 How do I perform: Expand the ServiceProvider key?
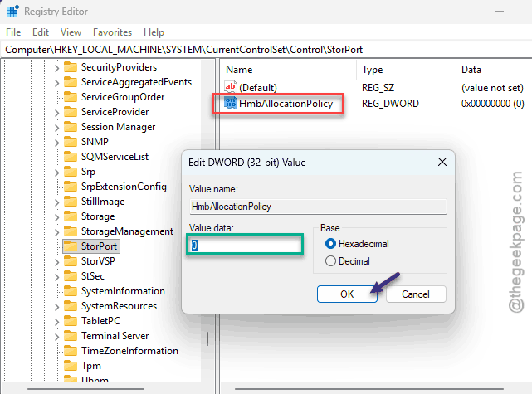tap(56, 113)
